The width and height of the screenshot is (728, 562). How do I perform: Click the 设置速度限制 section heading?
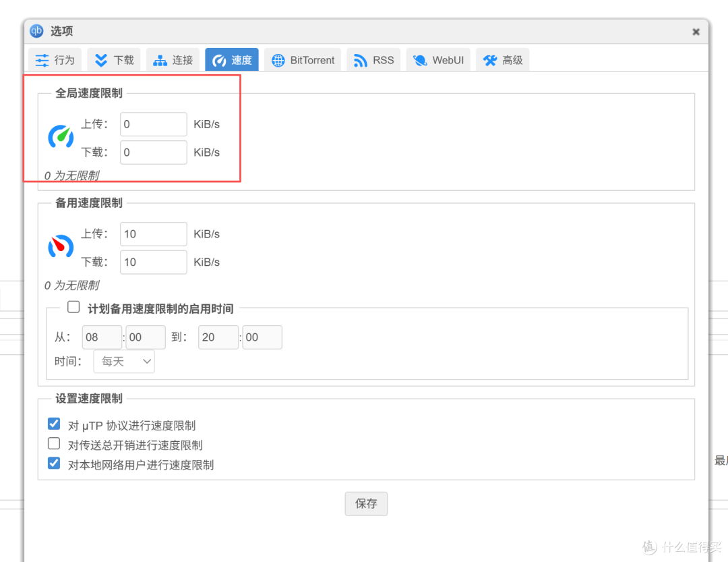(89, 398)
